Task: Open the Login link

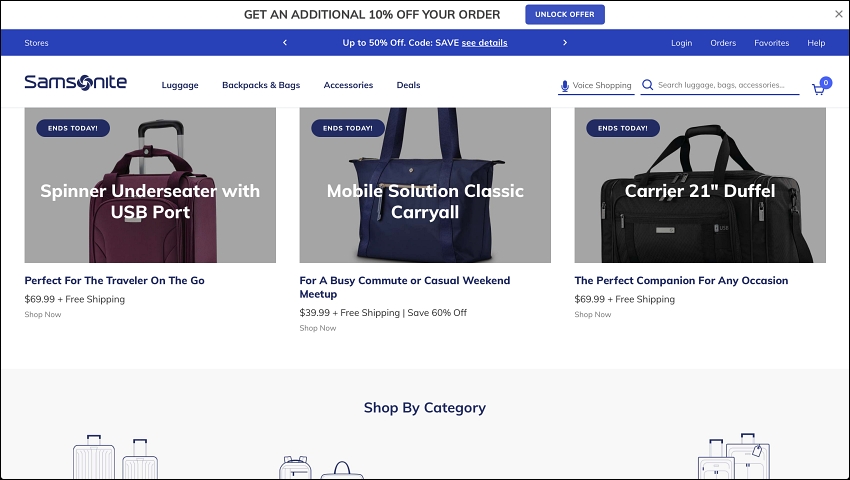Action: tap(681, 43)
